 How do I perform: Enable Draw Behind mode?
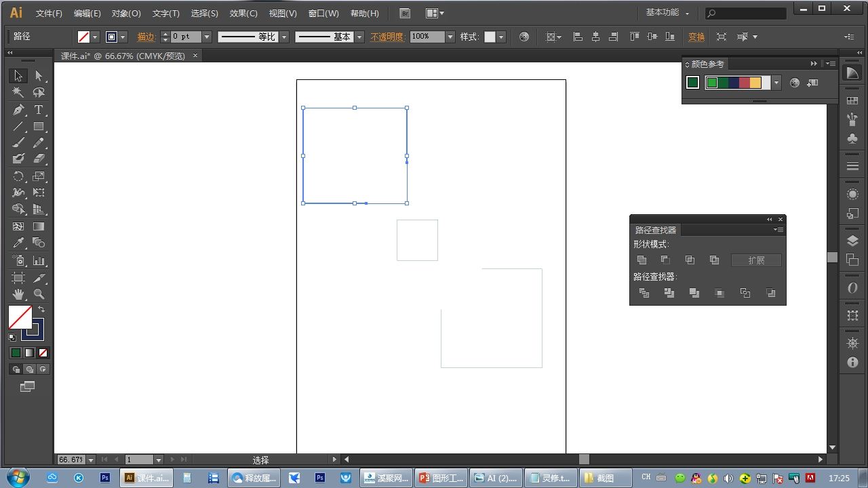click(x=29, y=369)
